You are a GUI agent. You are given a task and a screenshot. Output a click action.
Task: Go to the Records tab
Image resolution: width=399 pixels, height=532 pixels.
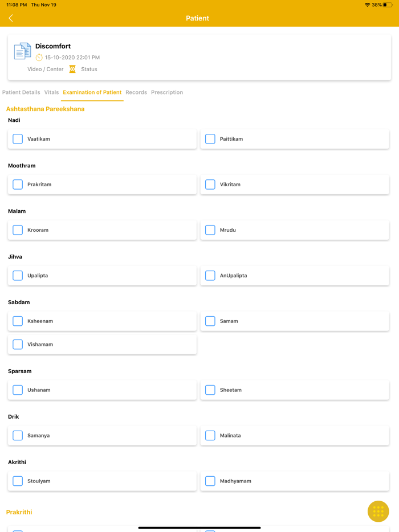pyautogui.click(x=136, y=92)
